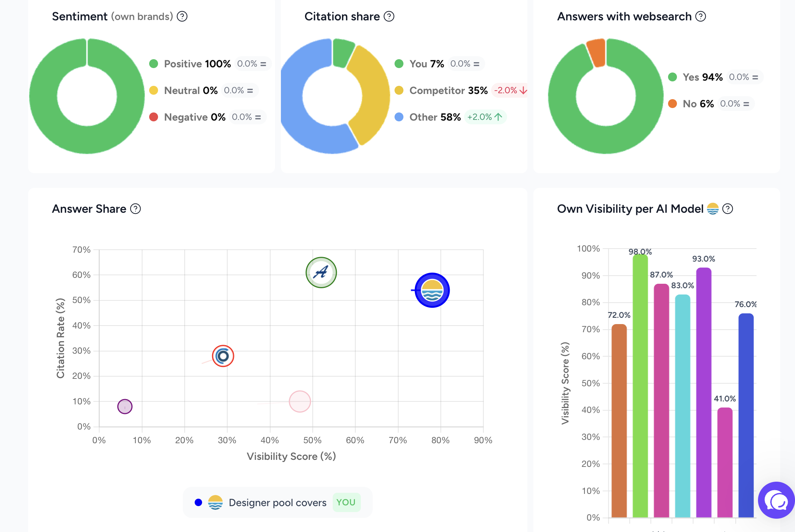This screenshot has width=795, height=532.
Task: Click the green-ringed 'A' competitor bubble
Action: [x=321, y=273]
